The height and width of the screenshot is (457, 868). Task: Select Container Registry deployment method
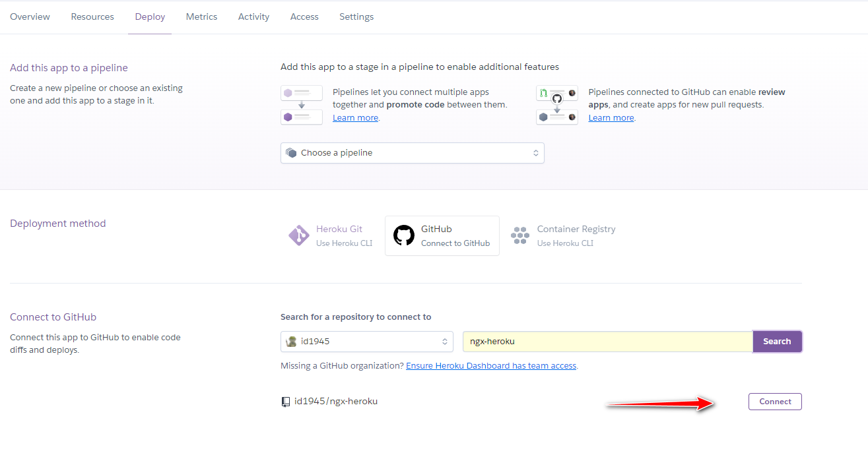[563, 235]
